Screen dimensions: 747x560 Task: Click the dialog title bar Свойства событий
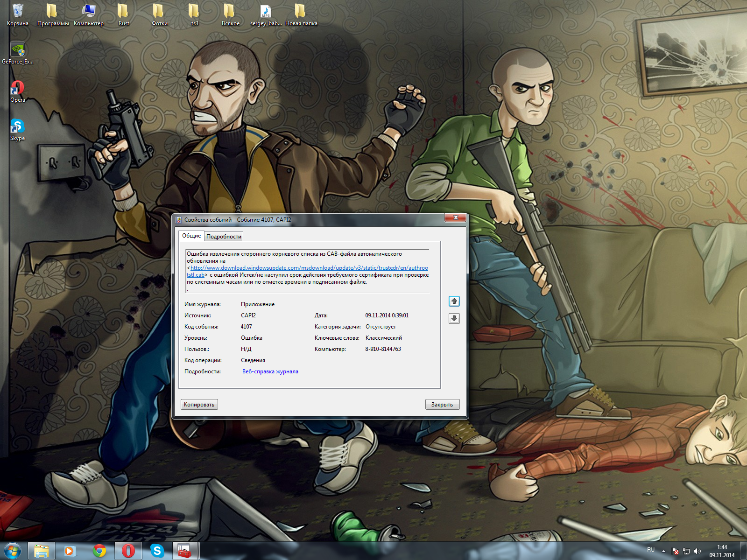point(238,220)
